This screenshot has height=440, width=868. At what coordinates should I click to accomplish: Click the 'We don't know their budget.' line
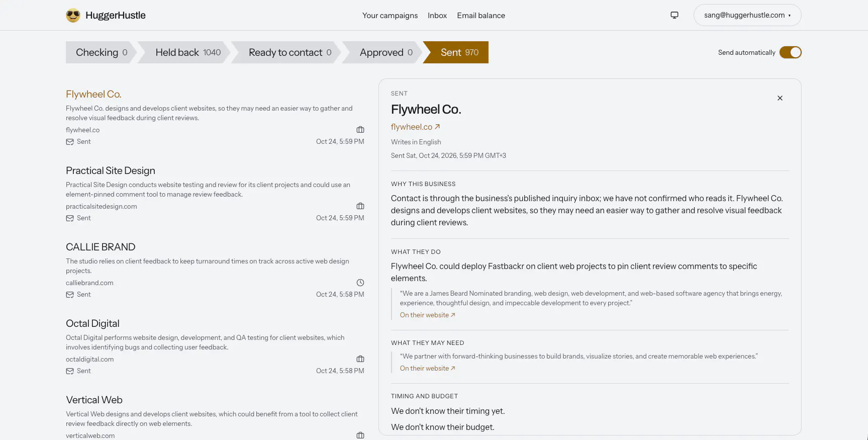click(x=443, y=427)
